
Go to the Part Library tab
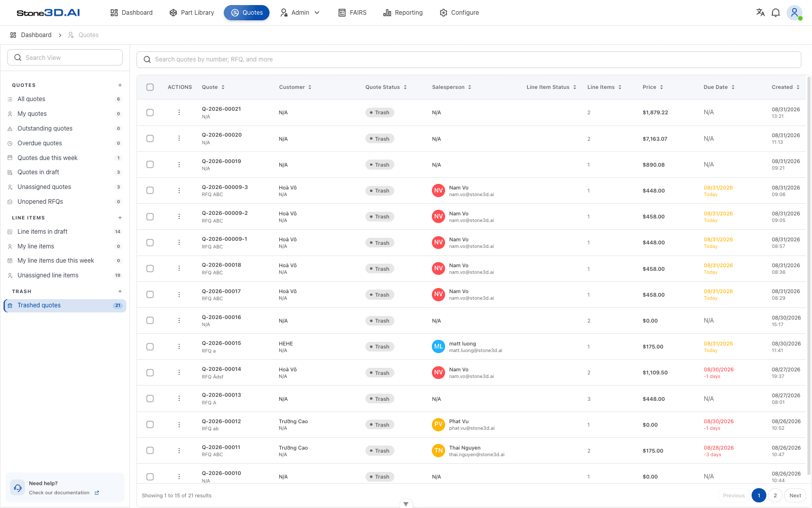click(192, 13)
